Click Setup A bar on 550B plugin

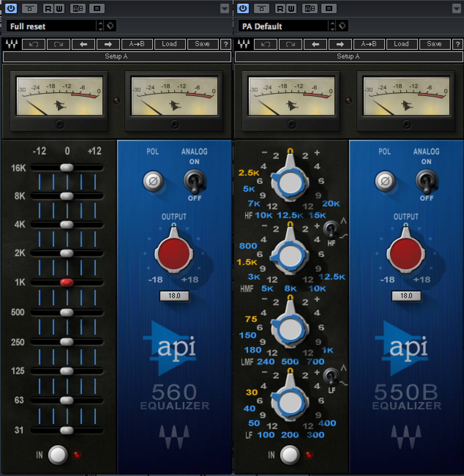coord(349,57)
